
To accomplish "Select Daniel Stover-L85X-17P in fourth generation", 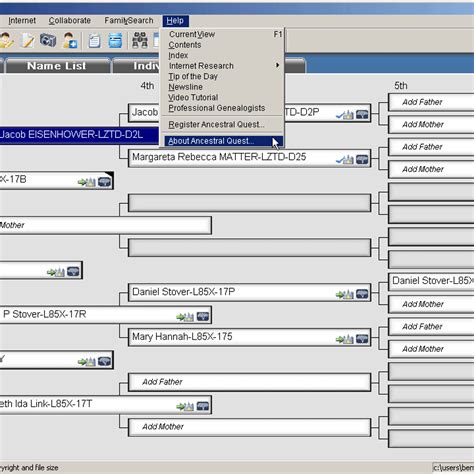I will pyautogui.click(x=249, y=293).
